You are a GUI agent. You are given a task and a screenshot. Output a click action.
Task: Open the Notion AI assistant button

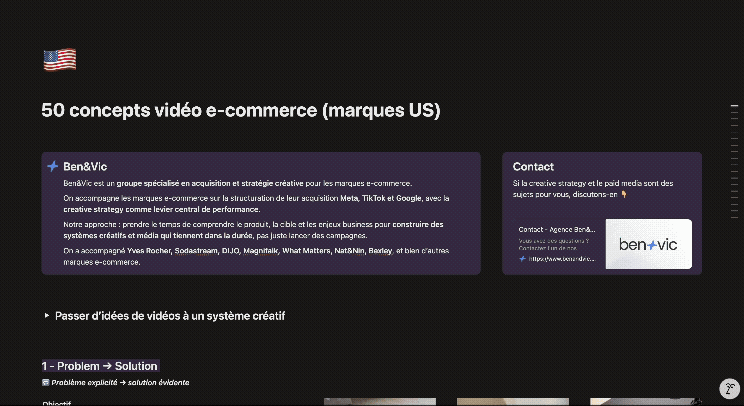click(x=729, y=388)
